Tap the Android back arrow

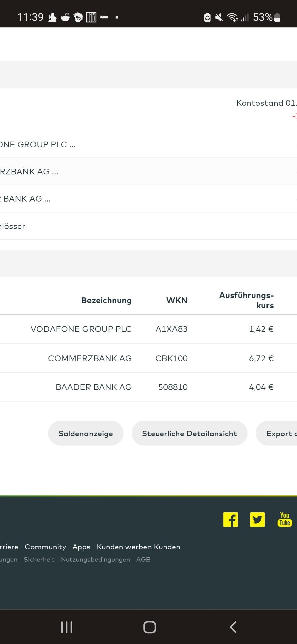pos(233,627)
